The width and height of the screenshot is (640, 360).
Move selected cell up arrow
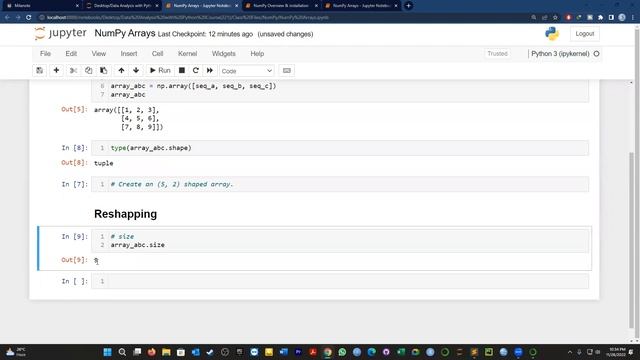(121, 71)
